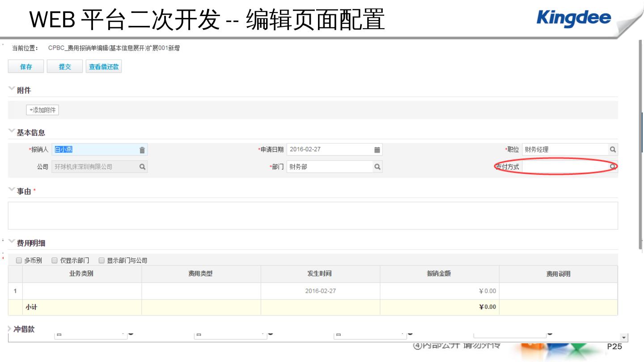
Task: Click the 保存 button
Action: point(26,67)
